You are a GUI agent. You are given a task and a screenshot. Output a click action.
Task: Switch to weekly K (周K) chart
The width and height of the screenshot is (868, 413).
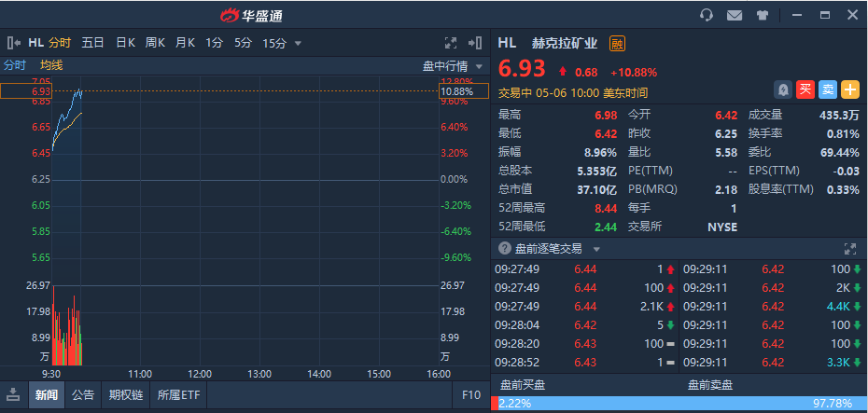(155, 43)
